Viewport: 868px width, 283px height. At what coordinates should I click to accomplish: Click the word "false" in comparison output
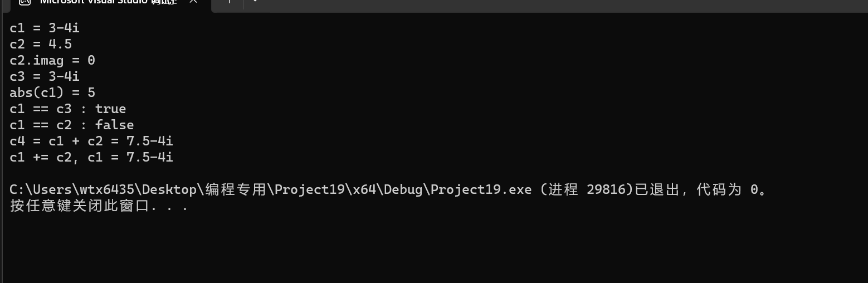[x=114, y=125]
